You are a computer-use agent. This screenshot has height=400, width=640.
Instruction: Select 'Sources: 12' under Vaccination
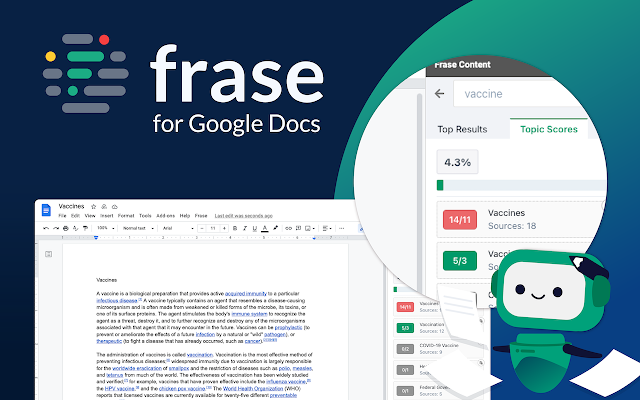pyautogui.click(x=431, y=331)
